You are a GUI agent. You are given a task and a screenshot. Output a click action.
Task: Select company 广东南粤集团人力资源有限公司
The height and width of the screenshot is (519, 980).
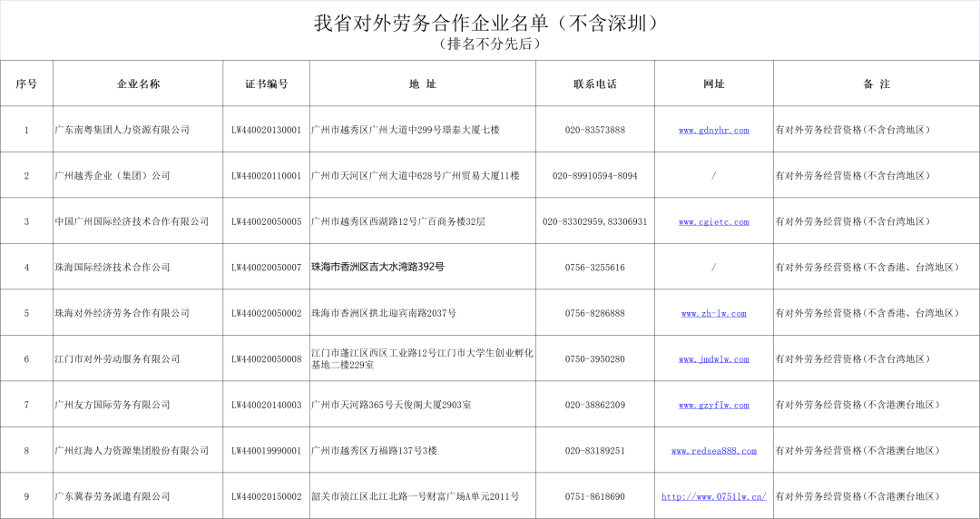(122, 130)
